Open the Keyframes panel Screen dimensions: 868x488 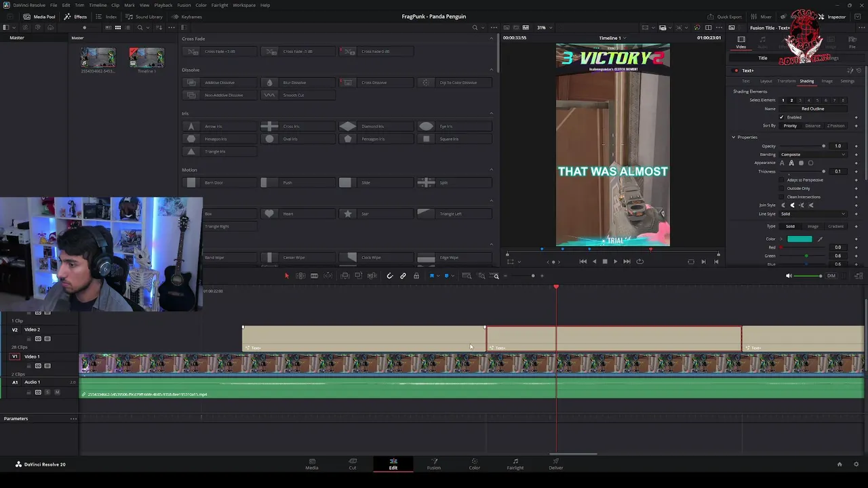pyautogui.click(x=186, y=16)
